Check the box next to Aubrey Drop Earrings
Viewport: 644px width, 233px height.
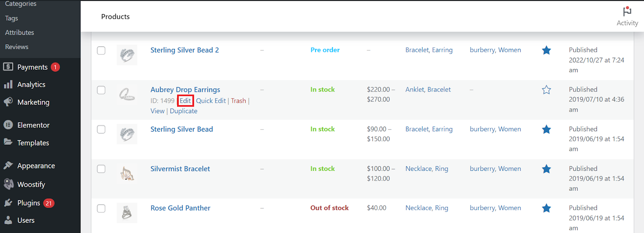pos(101,90)
